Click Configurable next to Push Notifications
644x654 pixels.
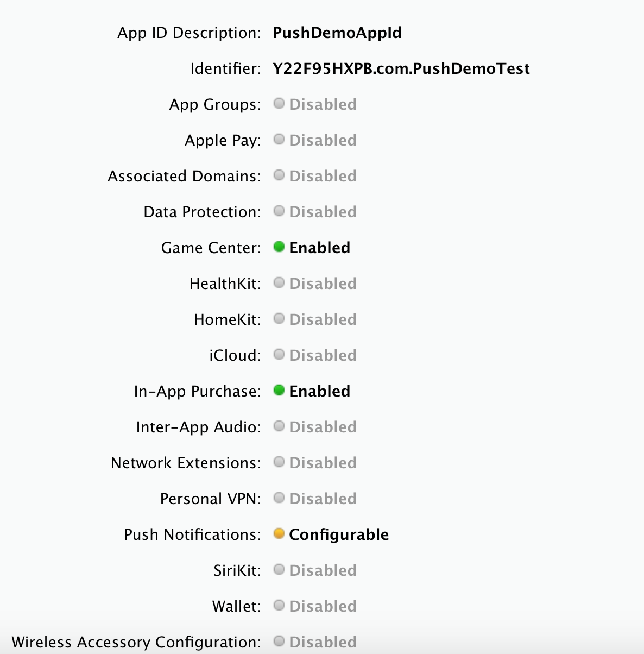(339, 534)
